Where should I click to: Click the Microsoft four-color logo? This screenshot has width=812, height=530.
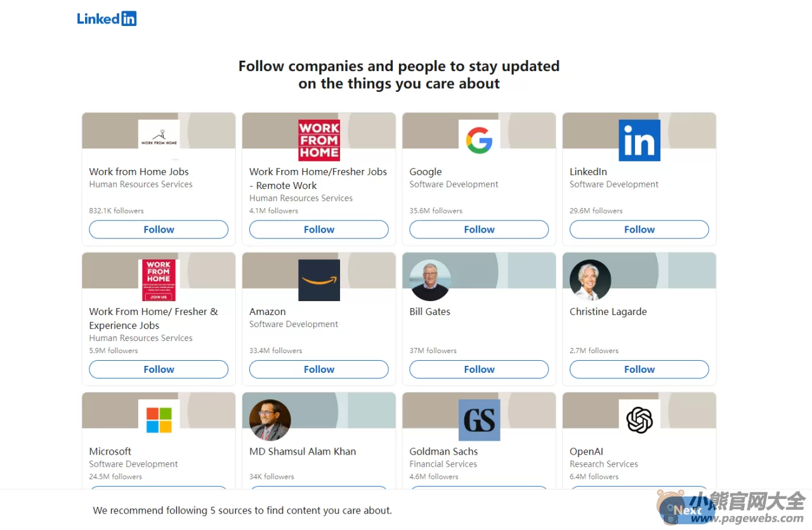(159, 420)
